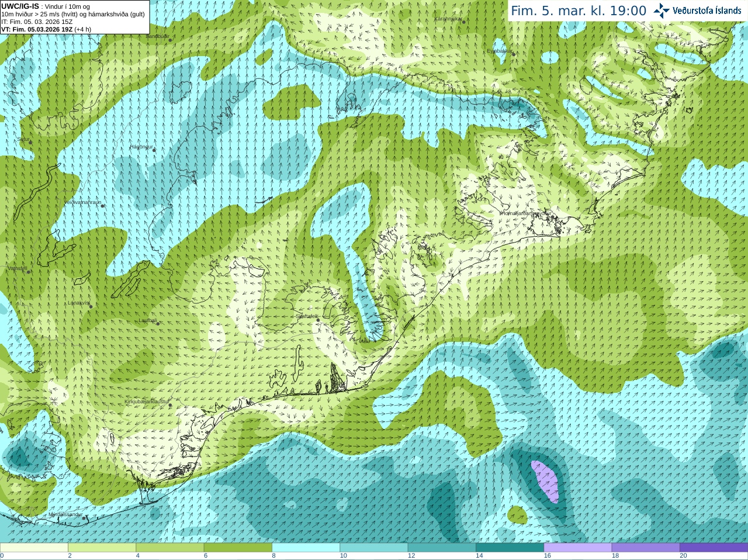The image size is (748, 560).
Task: Click the 8–10 m/s light cyan legend swatch
Action: point(306,548)
